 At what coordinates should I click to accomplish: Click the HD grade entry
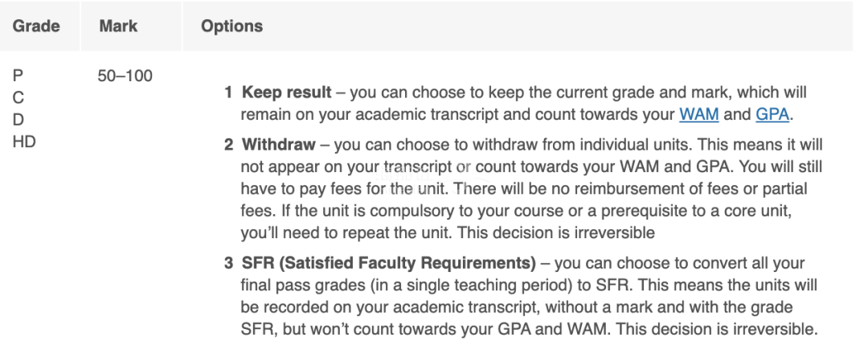(24, 142)
